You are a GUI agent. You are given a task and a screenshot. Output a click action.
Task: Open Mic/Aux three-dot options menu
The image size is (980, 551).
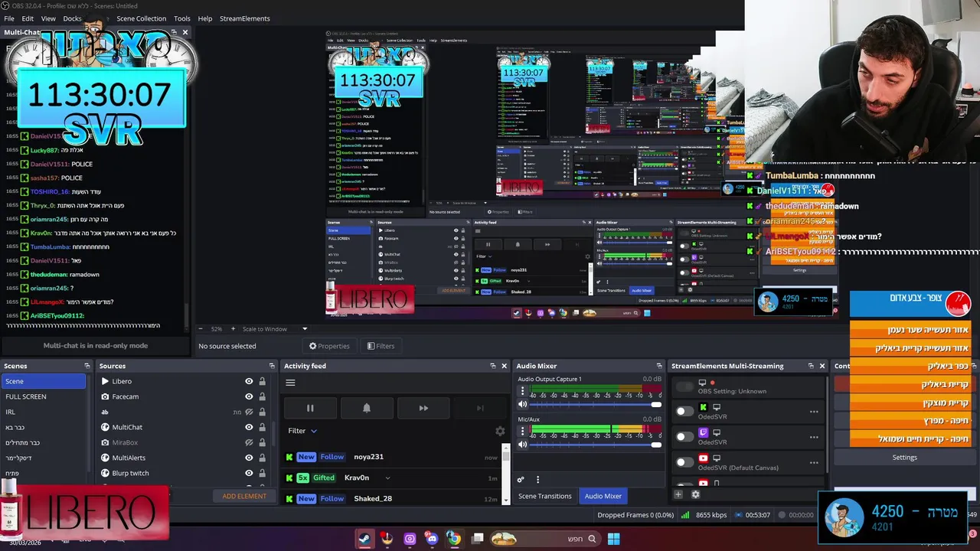pyautogui.click(x=522, y=432)
